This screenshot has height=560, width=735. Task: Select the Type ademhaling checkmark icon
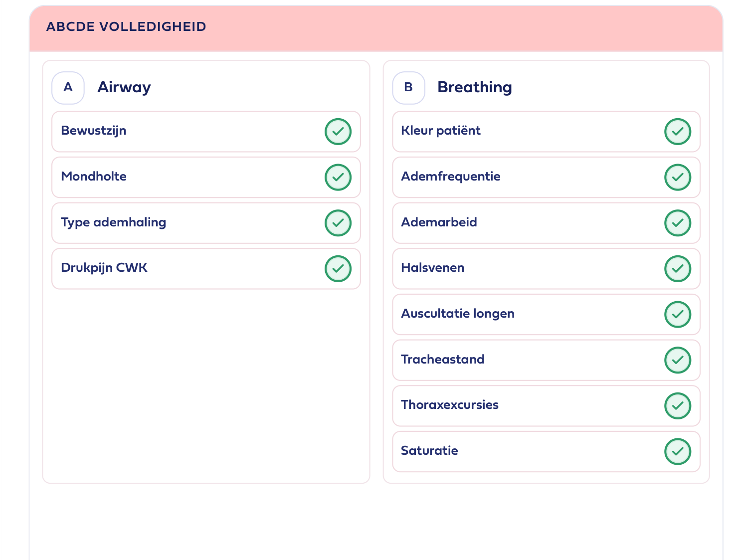pos(338,223)
